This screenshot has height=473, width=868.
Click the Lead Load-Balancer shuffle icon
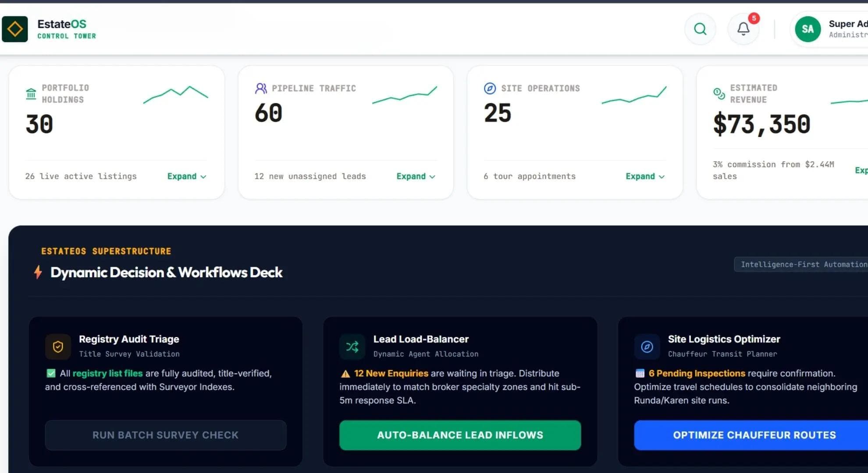point(352,347)
